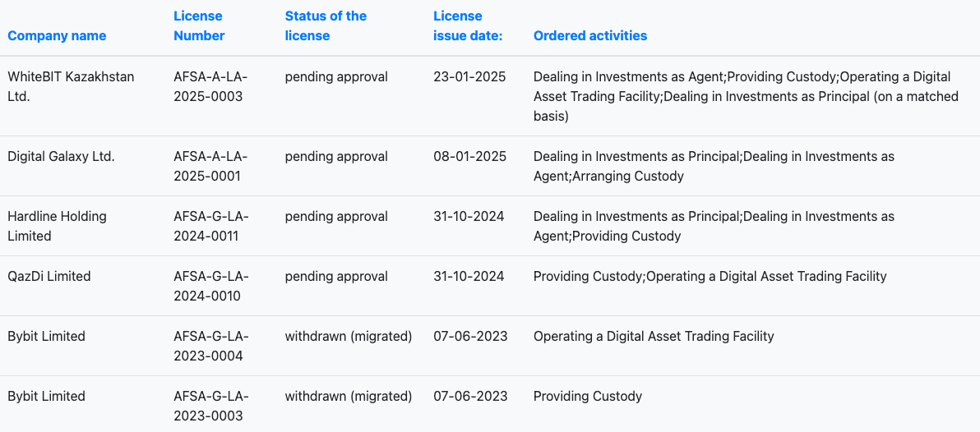Click Bybit license AFSA-G-LA-2023-0003
The width and height of the screenshot is (980, 432).
tap(210, 406)
